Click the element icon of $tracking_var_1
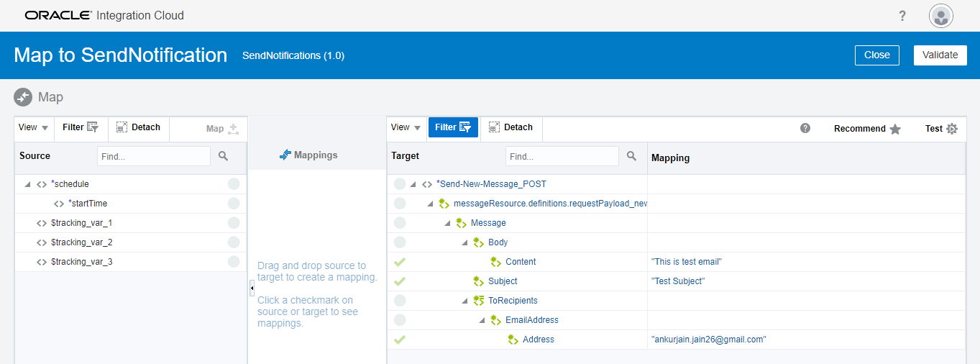The width and height of the screenshot is (980, 364). coord(42,223)
